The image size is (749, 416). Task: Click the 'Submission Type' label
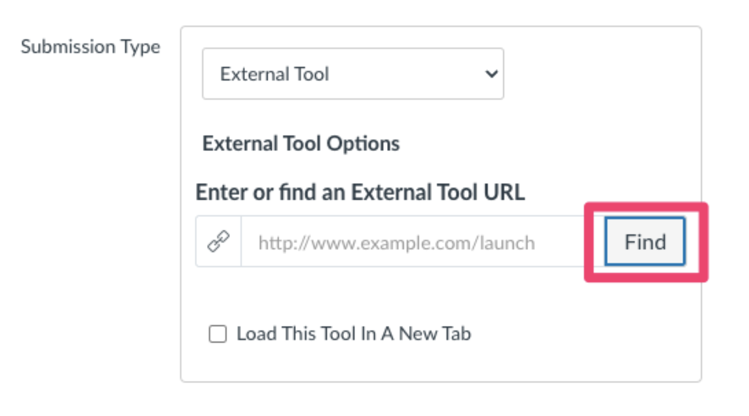tap(90, 47)
